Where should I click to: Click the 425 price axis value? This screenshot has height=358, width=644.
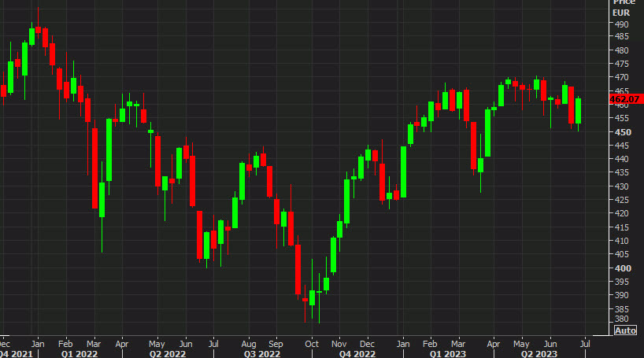621,200
